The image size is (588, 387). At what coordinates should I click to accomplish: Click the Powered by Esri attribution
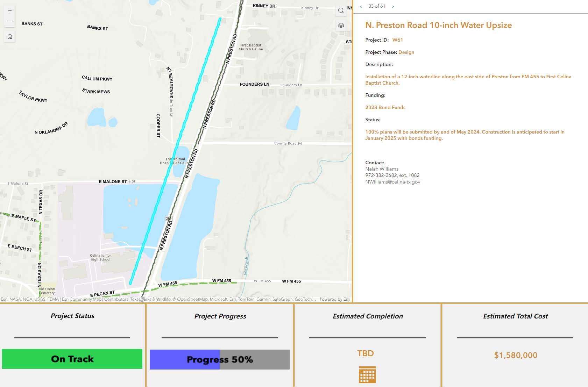(x=335, y=299)
